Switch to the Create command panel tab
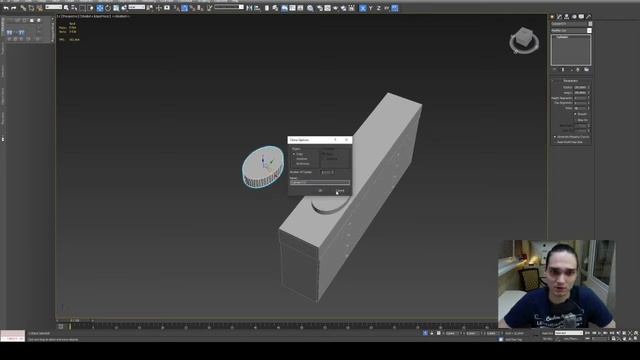Viewport: 640px width, 360px height. 552,17
